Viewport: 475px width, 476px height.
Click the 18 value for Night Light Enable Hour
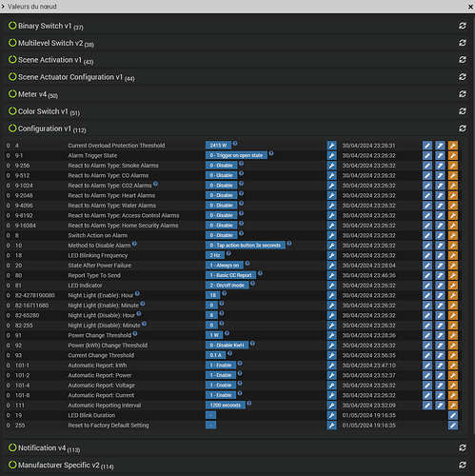point(212,295)
